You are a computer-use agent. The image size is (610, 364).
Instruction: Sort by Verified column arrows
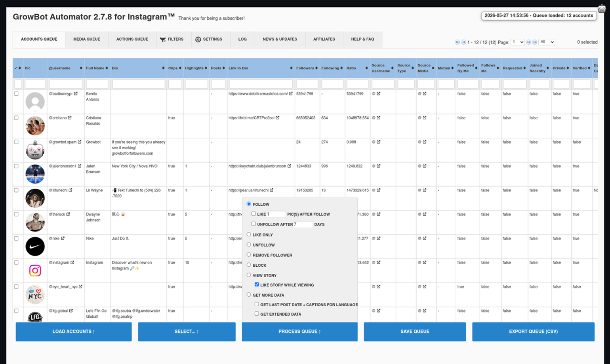[589, 68]
